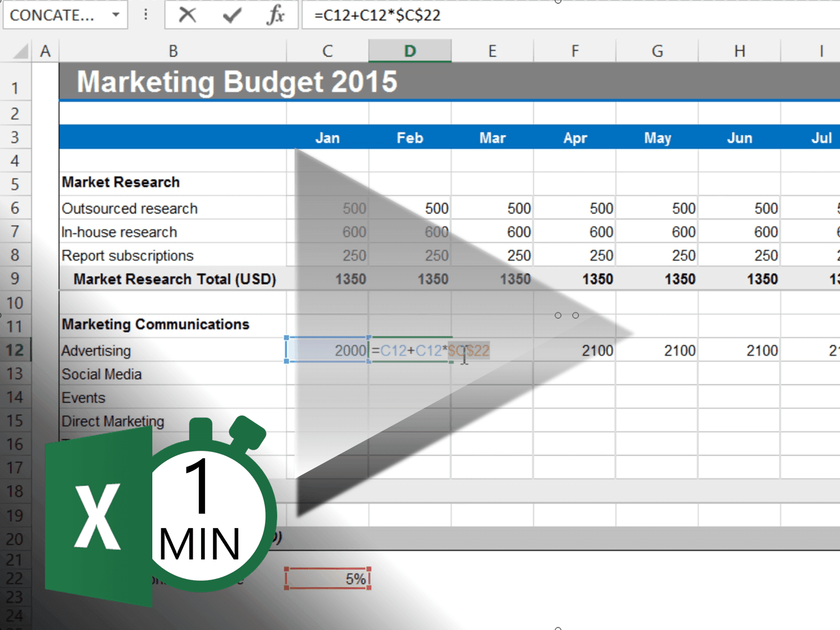Image resolution: width=840 pixels, height=630 pixels.
Task: Click the Jun month header
Action: click(739, 138)
